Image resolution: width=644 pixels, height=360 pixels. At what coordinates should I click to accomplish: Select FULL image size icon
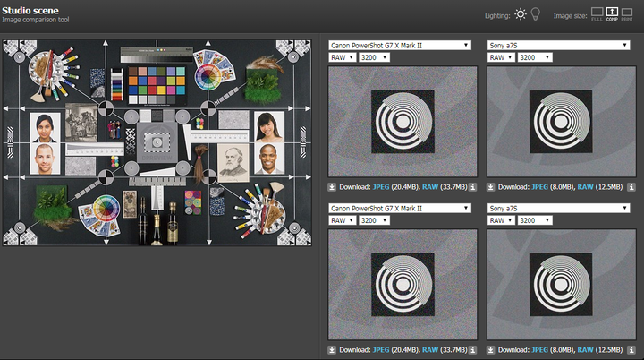pyautogui.click(x=597, y=14)
